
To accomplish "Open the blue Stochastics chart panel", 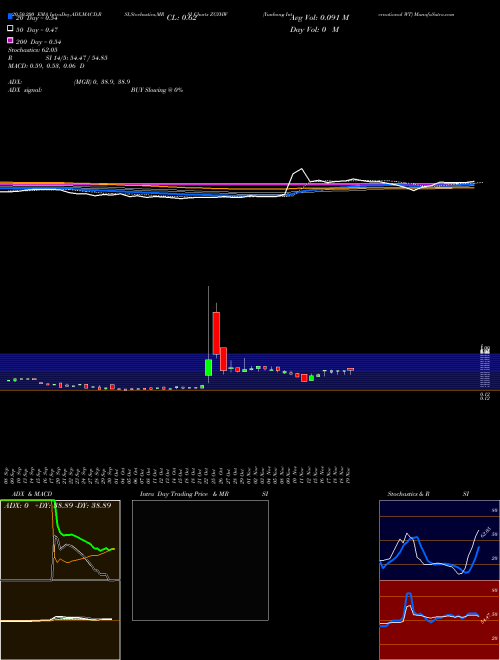I will (439, 540).
